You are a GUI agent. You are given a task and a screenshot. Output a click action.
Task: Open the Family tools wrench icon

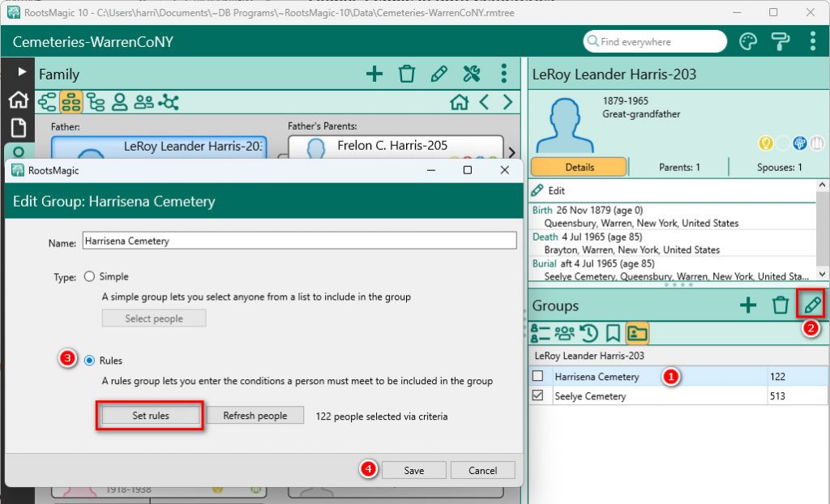471,74
